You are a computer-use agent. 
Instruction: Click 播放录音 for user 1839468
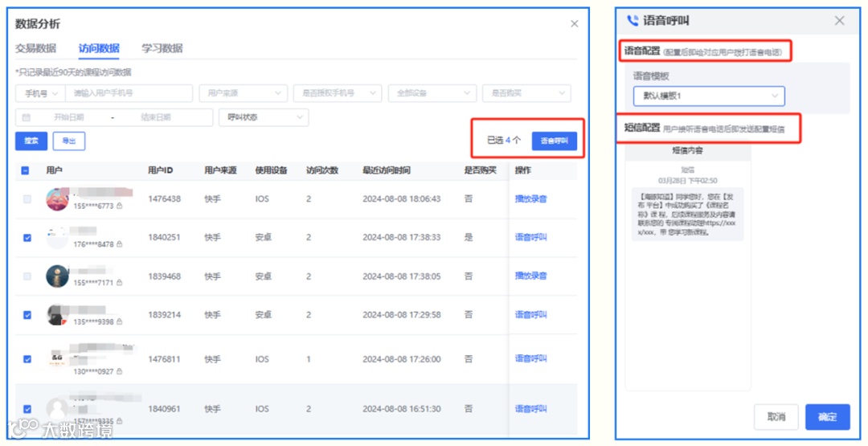[531, 276]
